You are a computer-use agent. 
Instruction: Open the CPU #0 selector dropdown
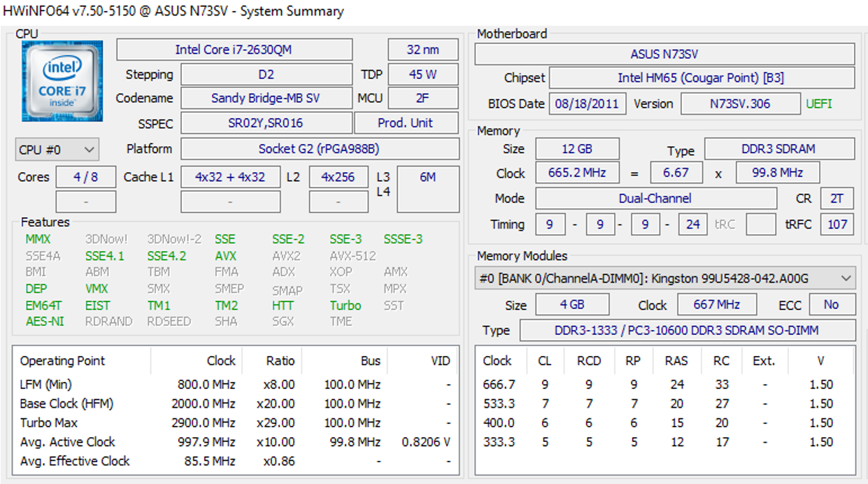pyautogui.click(x=57, y=150)
